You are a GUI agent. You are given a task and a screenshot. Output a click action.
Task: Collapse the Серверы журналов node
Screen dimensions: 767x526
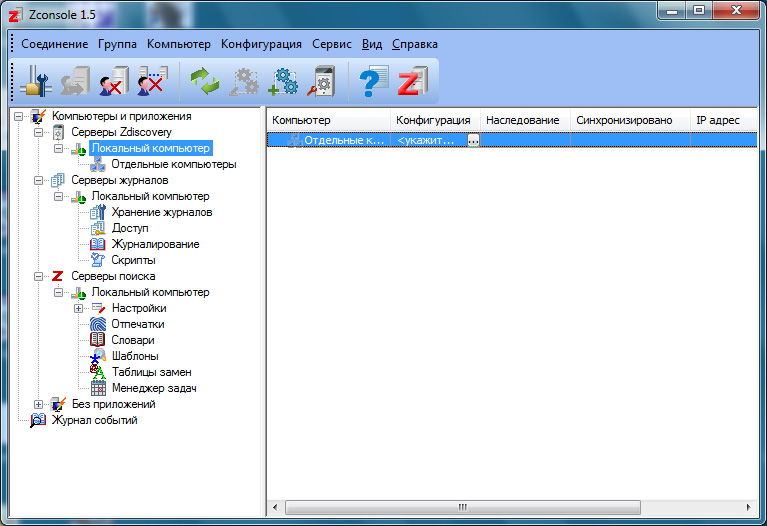(39, 180)
